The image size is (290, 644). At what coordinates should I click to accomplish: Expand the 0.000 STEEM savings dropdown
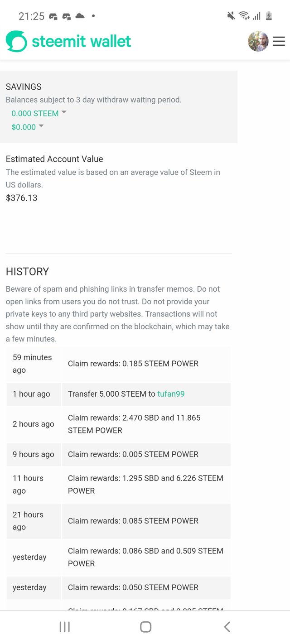pyautogui.click(x=39, y=113)
